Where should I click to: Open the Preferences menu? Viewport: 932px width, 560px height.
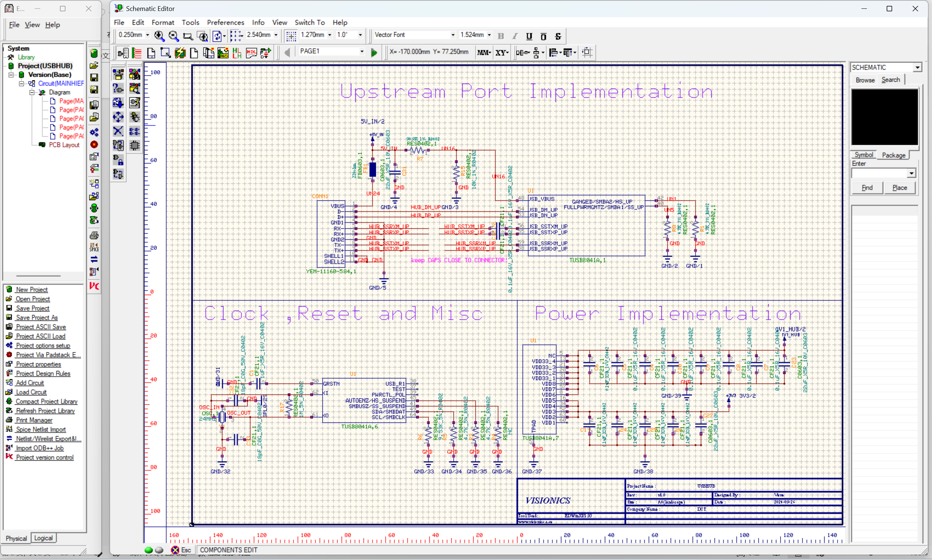pos(225,22)
